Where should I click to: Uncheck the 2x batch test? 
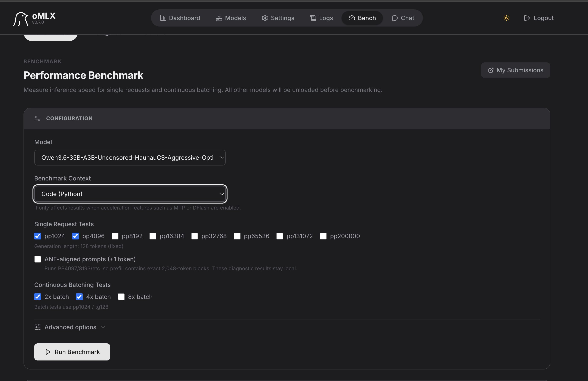(38, 297)
